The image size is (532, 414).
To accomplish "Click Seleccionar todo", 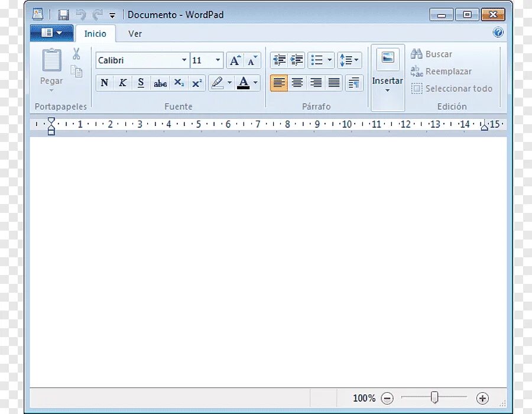I will coord(452,89).
